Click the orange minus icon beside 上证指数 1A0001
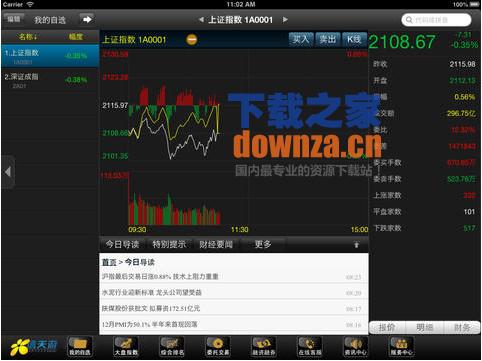 192,40
